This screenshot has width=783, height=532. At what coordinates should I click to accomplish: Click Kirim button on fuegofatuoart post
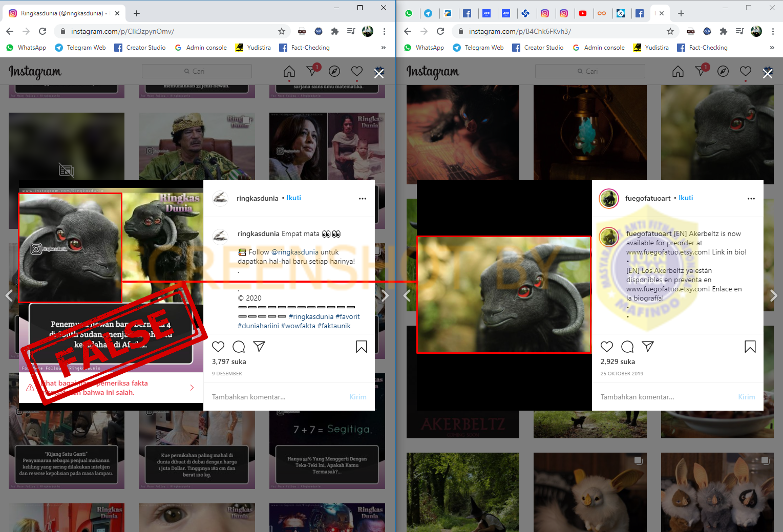(747, 397)
